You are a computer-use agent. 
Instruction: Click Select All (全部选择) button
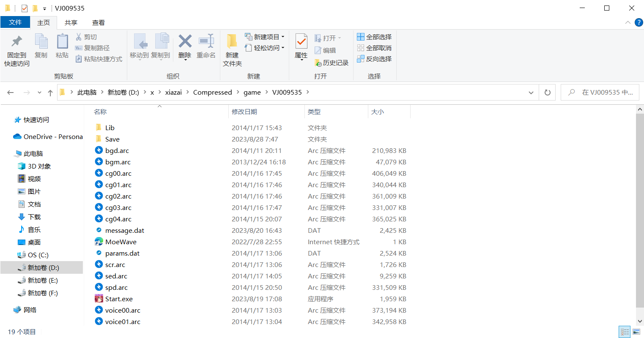click(374, 37)
